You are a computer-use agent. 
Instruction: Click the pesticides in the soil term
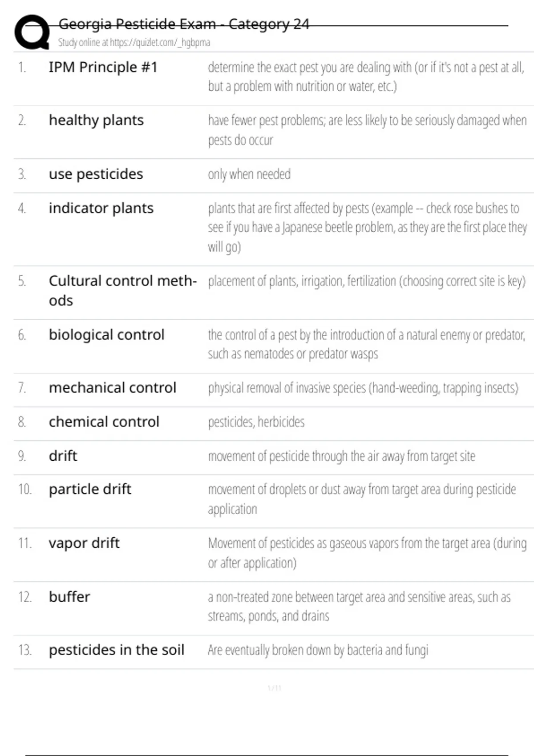coord(116,650)
